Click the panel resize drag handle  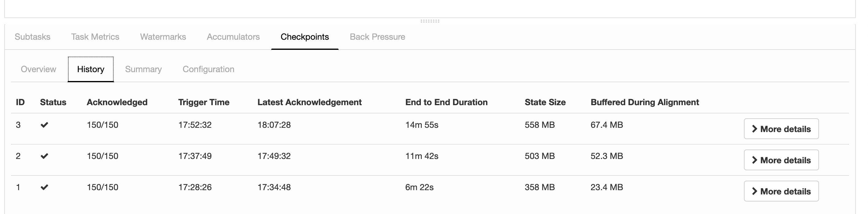pos(430,21)
